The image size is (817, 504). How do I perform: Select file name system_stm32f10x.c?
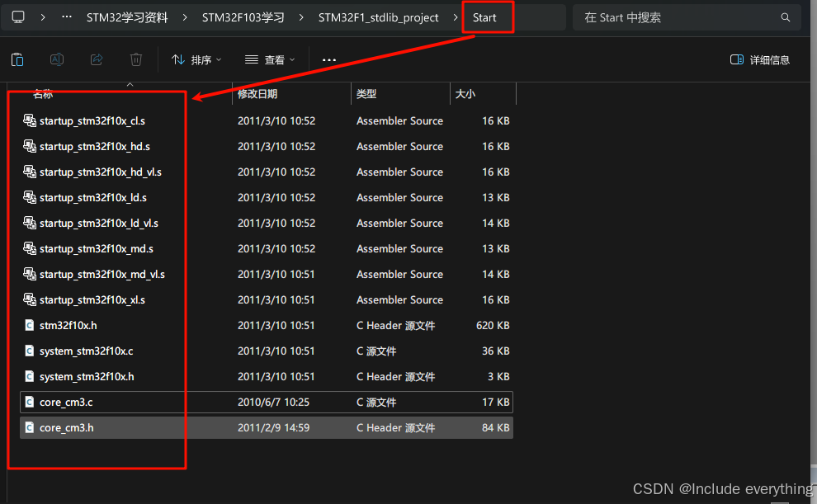tap(87, 351)
